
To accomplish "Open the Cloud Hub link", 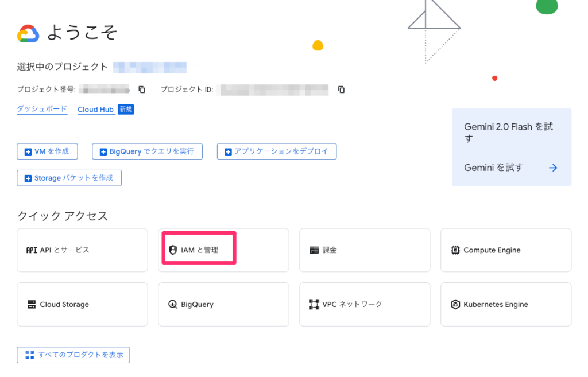I will coord(95,110).
